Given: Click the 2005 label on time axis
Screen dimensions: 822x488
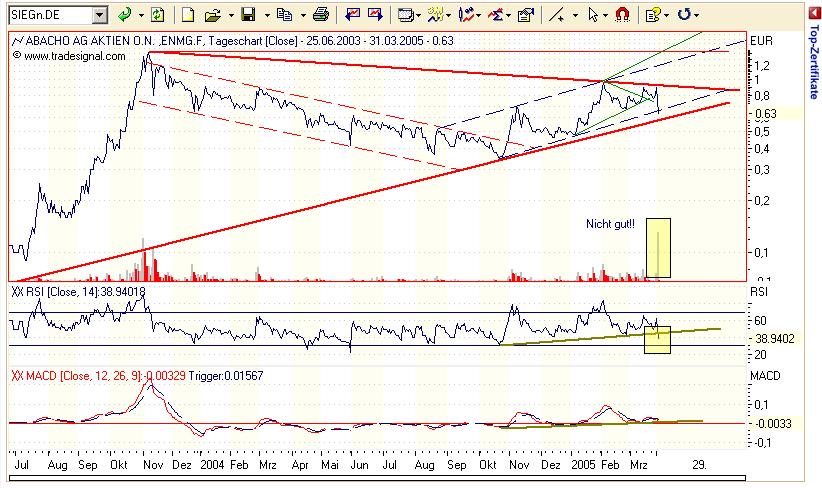Looking at the screenshot, I should click(x=583, y=464).
